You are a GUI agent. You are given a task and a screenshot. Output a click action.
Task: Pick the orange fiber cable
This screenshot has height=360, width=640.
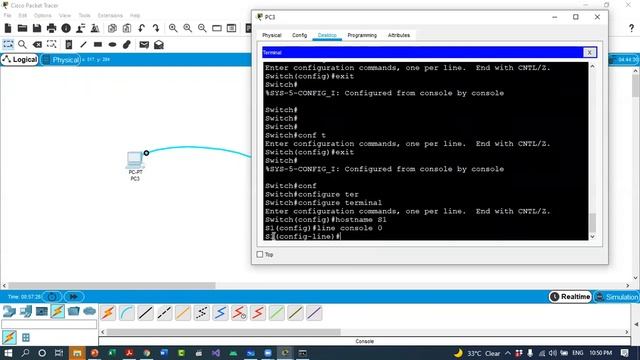(x=183, y=313)
